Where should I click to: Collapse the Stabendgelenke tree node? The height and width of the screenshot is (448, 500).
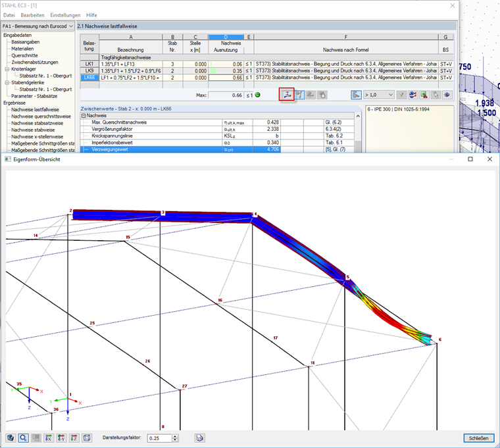7,83
